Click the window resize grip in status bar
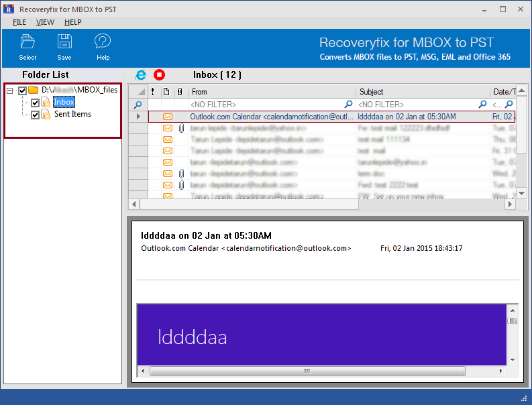The image size is (532, 405). pos(524,398)
